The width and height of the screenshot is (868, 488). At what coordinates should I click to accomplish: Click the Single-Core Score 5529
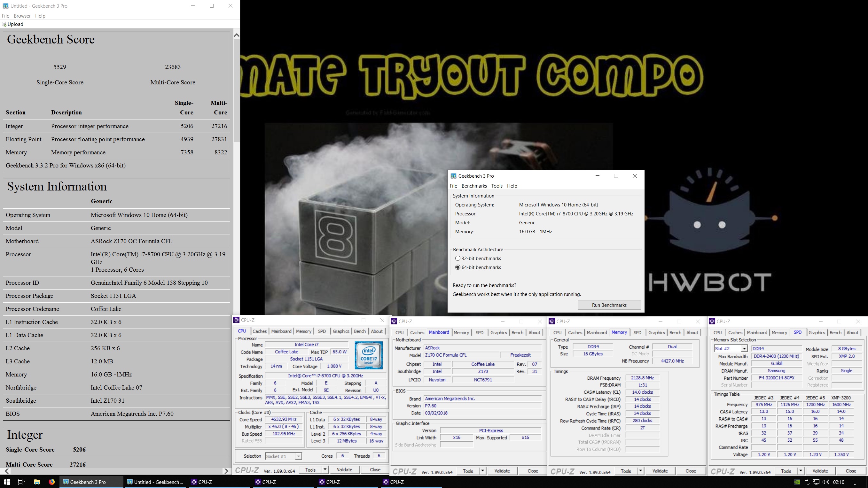(x=60, y=67)
